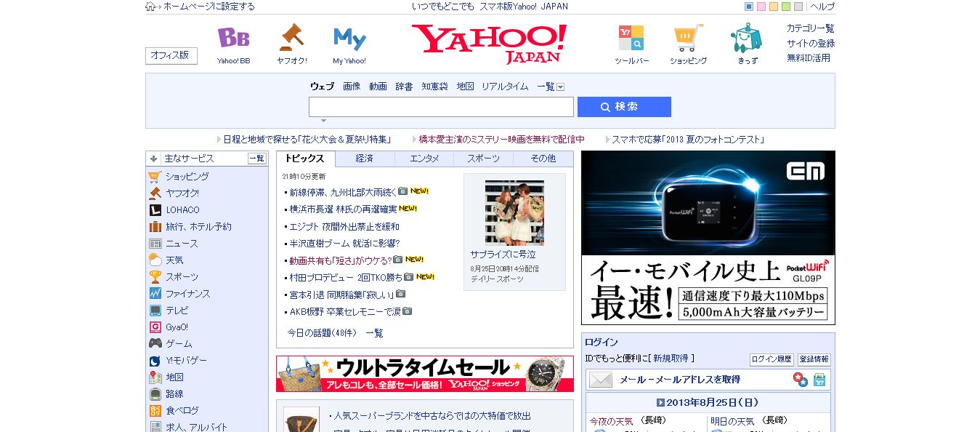980x432 pixels.
Task: Click the ニュース newspaper icon
Action: (155, 243)
